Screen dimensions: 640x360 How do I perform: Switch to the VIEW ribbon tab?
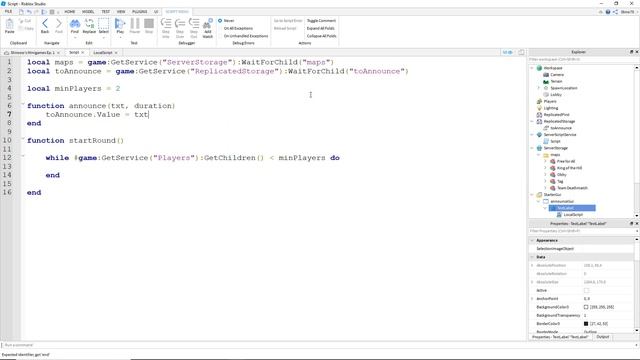point(121,12)
